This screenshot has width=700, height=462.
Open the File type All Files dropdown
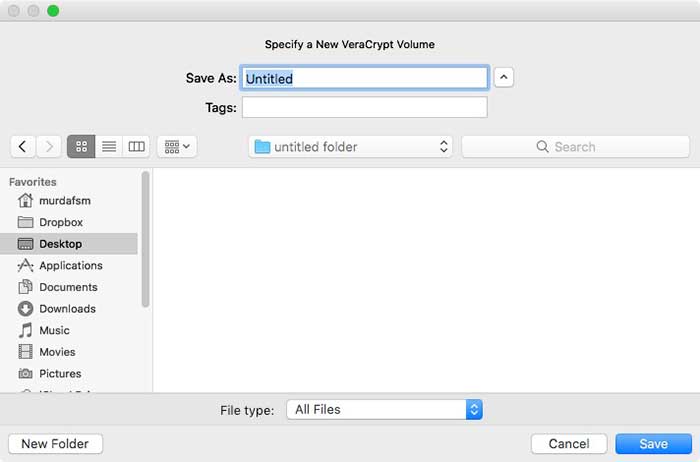click(x=384, y=409)
